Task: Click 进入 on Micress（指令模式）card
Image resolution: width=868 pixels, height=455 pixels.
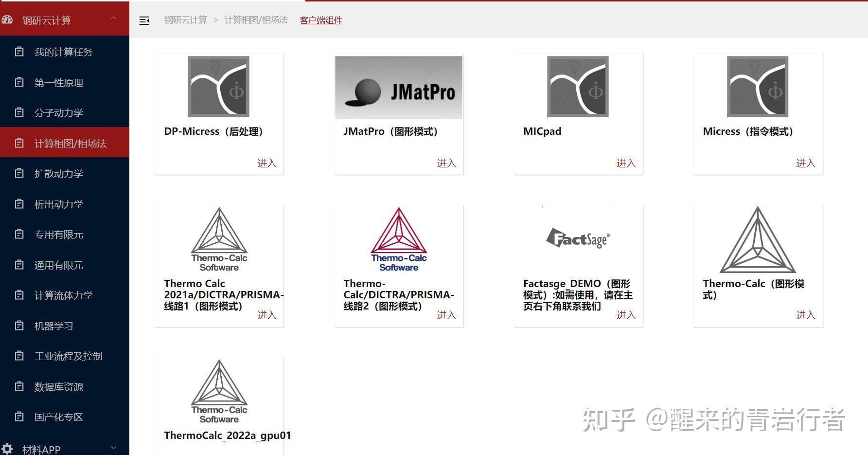Action: [806, 163]
